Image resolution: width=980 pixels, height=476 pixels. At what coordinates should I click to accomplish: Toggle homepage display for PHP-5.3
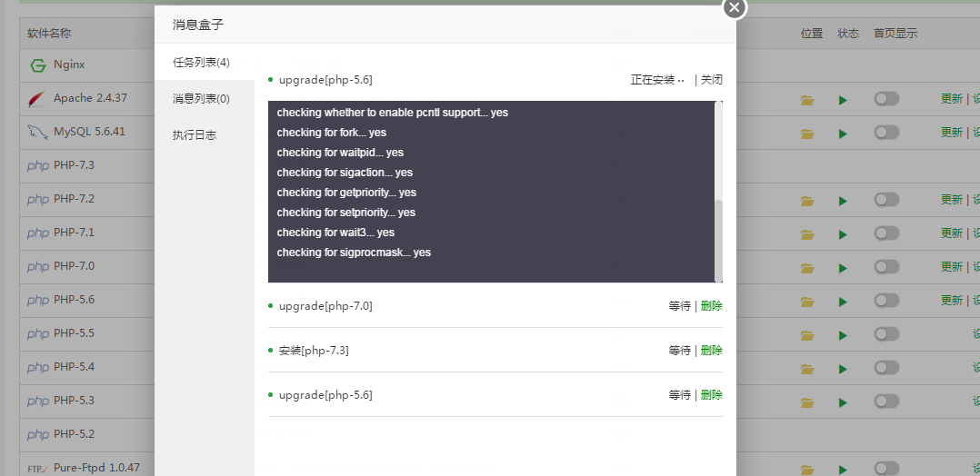[x=886, y=402]
